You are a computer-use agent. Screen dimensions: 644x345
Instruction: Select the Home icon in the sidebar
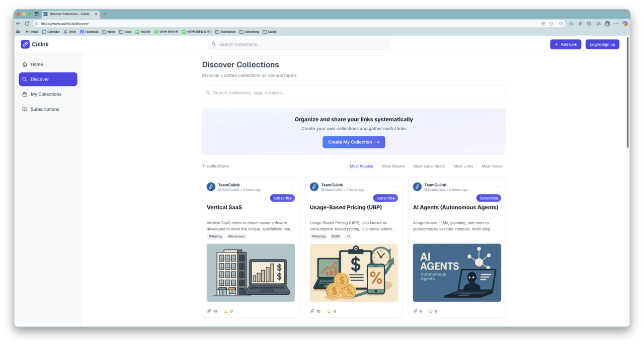click(x=24, y=64)
